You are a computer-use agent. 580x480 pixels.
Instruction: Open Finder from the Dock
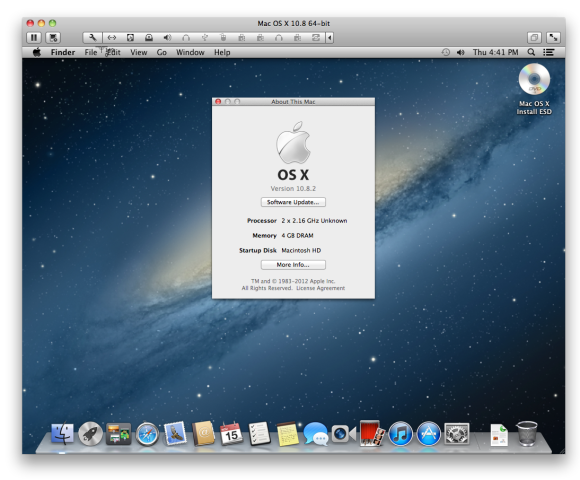[62, 433]
